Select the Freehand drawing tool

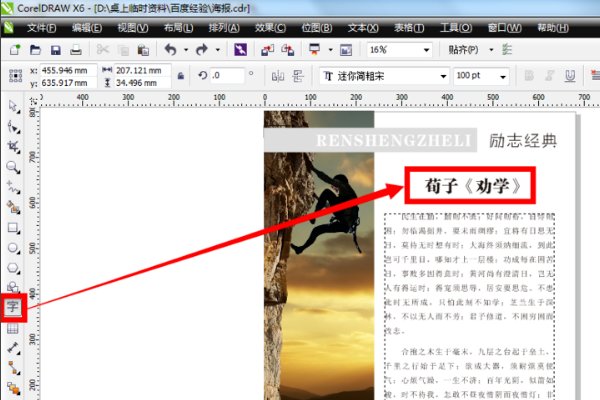14,187
